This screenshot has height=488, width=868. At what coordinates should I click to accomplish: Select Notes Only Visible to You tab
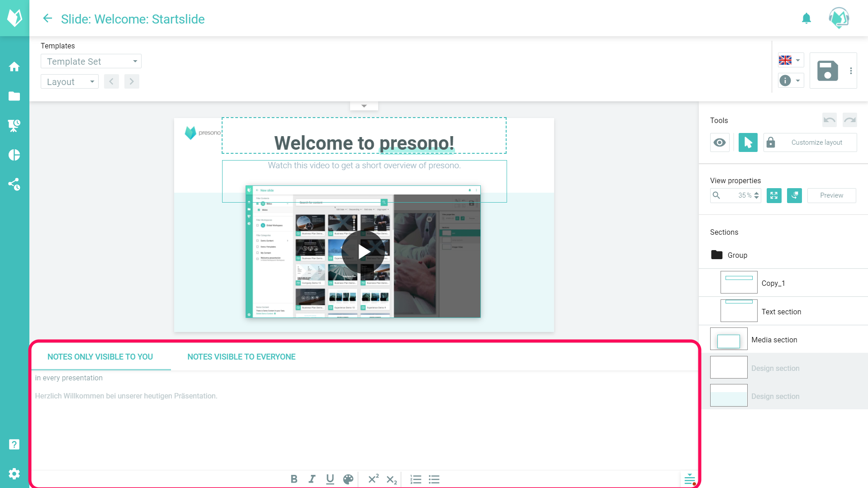(100, 357)
